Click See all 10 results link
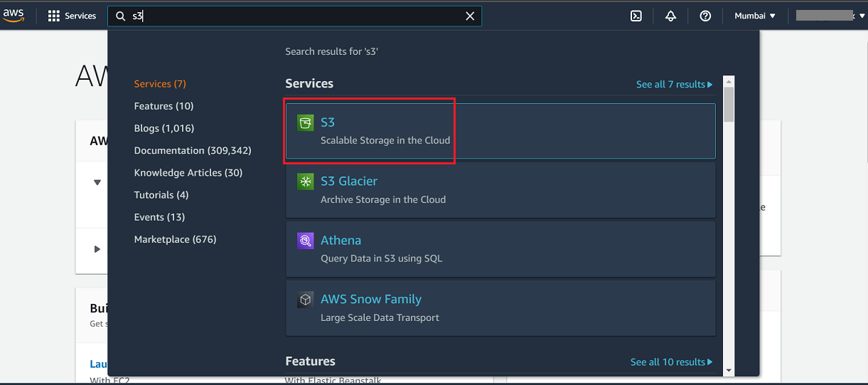Screen dimensions: 868x385 671,362
